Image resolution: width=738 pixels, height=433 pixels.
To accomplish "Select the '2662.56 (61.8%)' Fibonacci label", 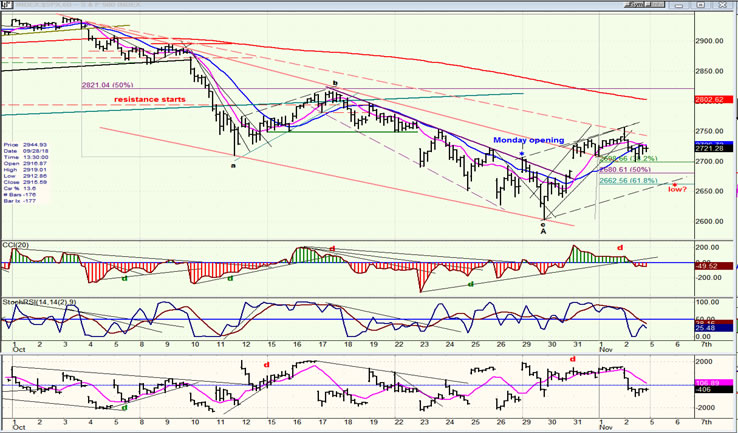I will coord(628,181).
